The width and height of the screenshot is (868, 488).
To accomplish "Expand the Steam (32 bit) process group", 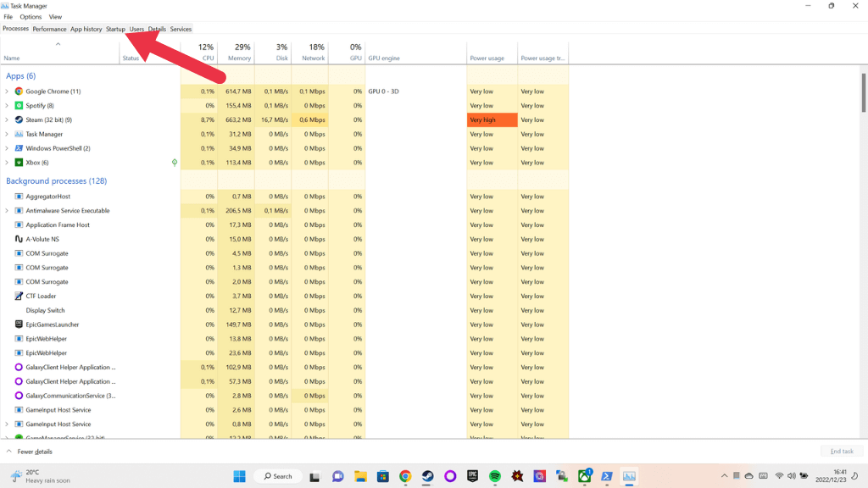I will click(x=7, y=120).
